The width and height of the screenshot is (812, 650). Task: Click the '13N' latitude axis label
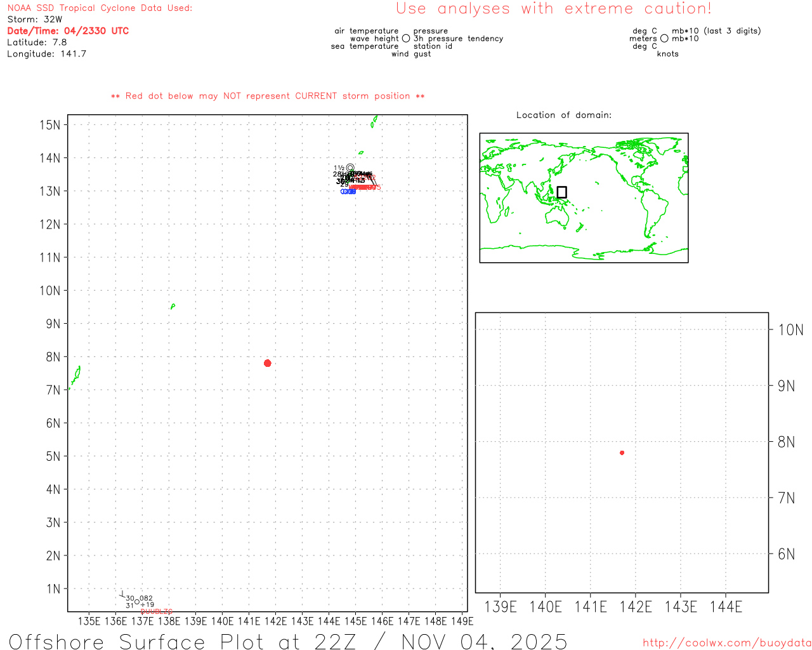click(49, 191)
